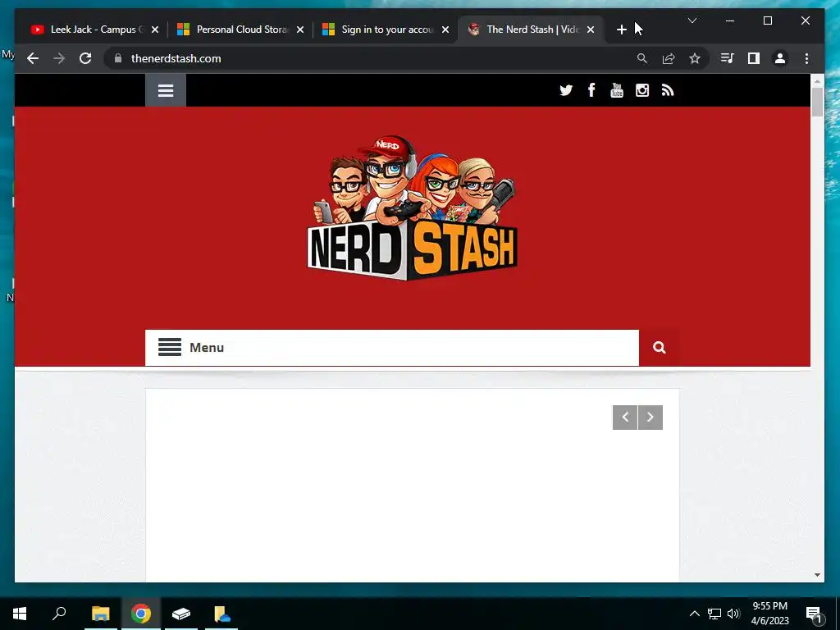Close the Personal Cloud Storage tab
The image size is (840, 630).
tap(300, 30)
